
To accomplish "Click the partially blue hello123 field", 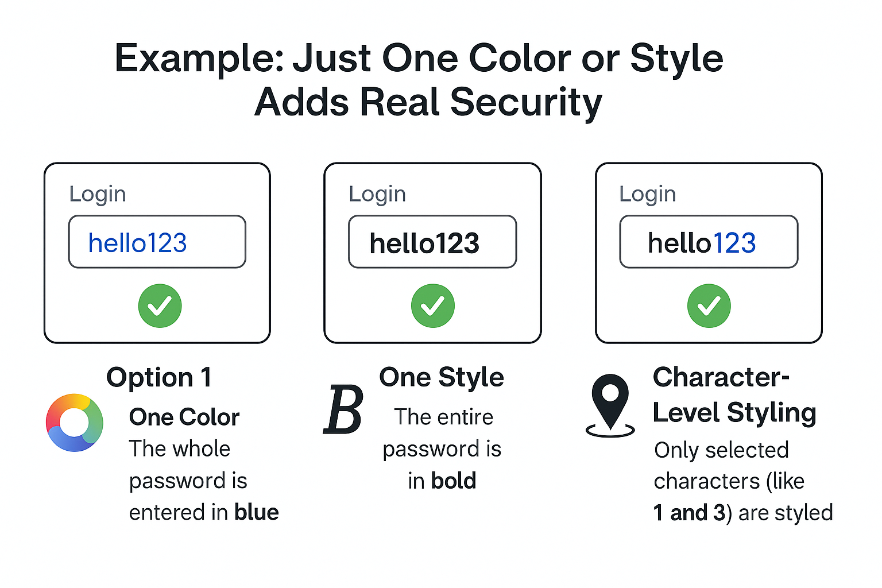I will pyautogui.click(x=709, y=242).
